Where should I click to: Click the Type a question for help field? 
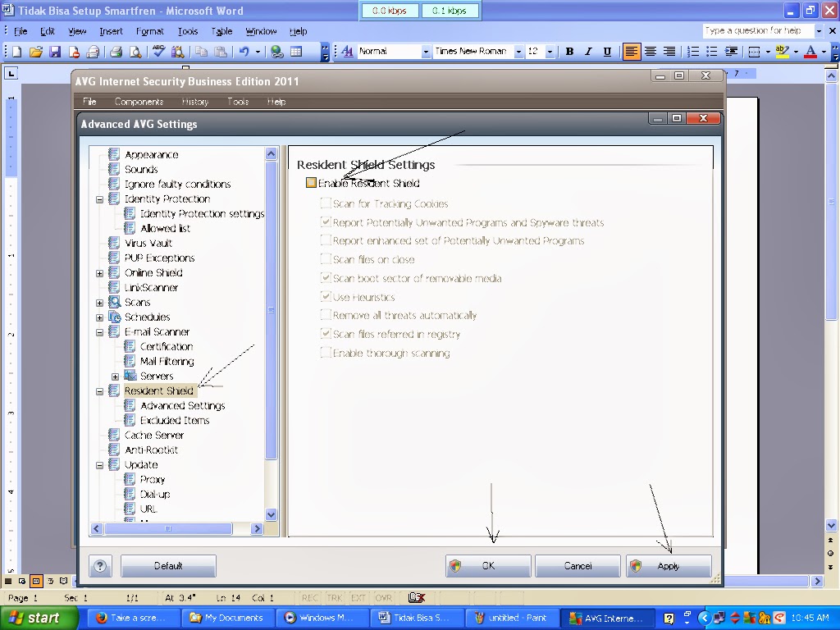pos(758,30)
